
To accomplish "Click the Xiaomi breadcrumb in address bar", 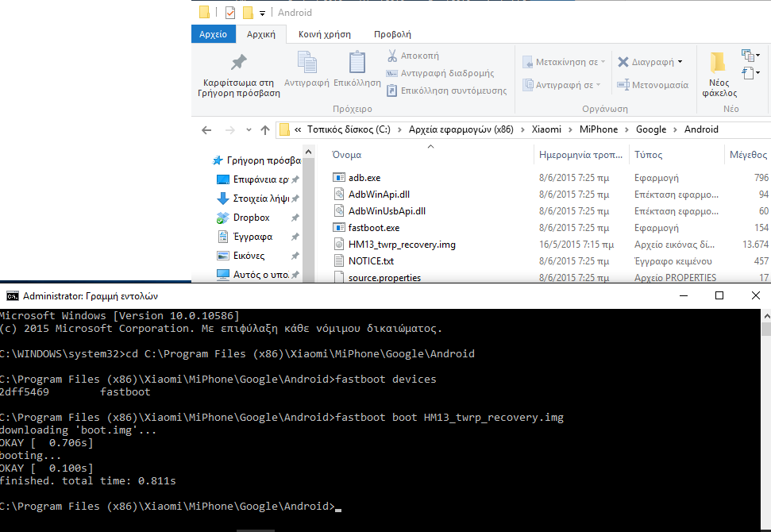I will (546, 130).
